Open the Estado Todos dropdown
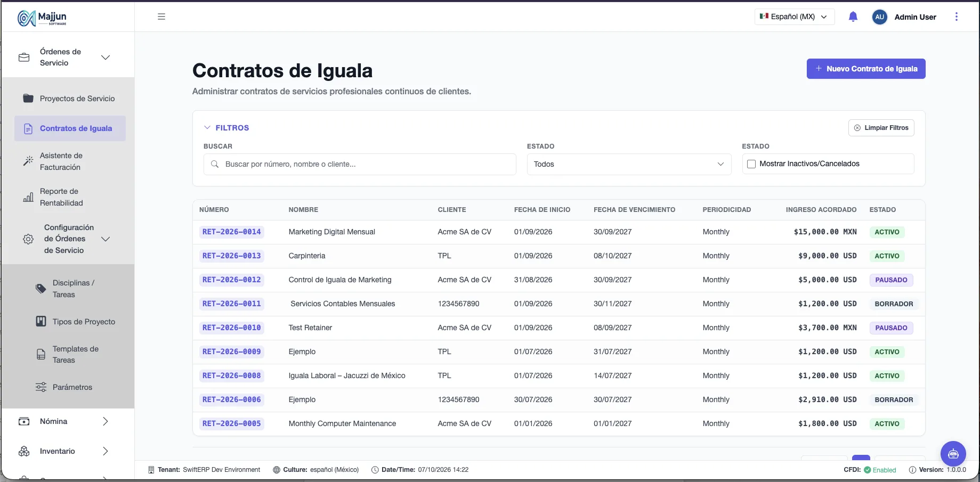Screen dimensions: 980x482 coord(629,164)
